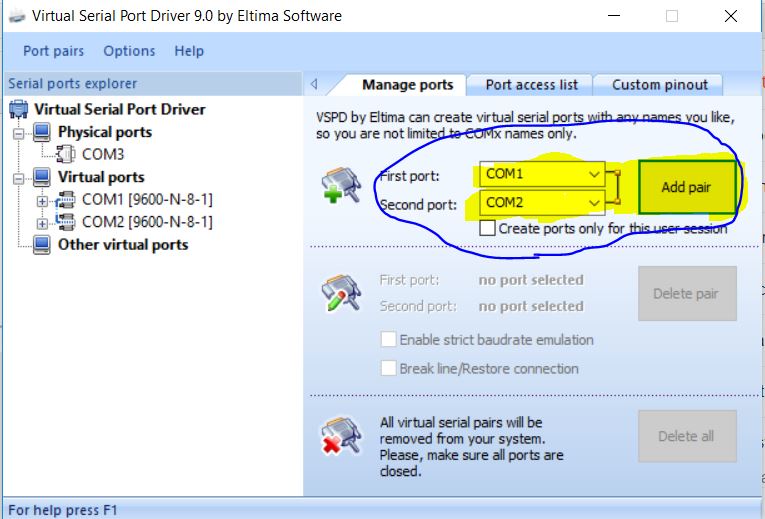This screenshot has height=519, width=765.
Task: Collapse the Physical ports tree node
Action: (19, 133)
